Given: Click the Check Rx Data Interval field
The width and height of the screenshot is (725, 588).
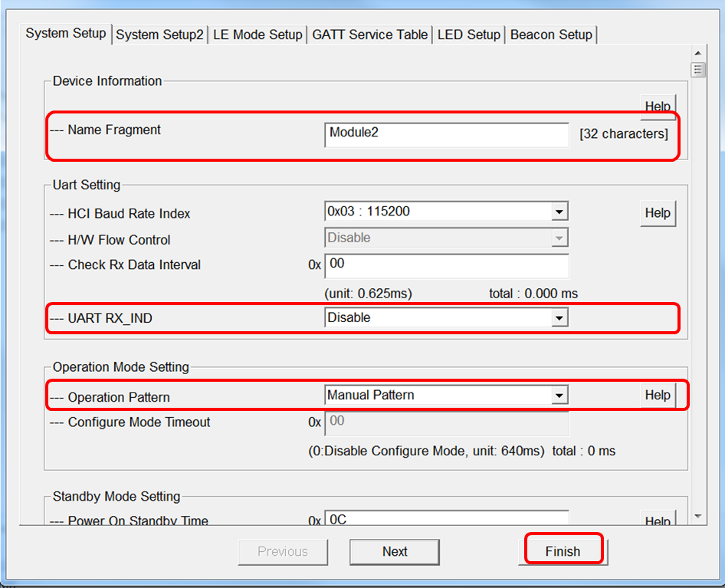Looking at the screenshot, I should (x=446, y=264).
